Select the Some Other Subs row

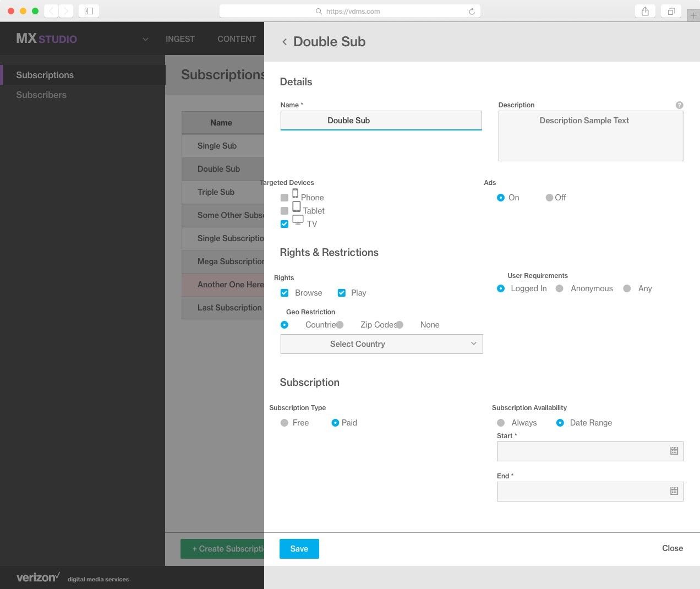223,215
